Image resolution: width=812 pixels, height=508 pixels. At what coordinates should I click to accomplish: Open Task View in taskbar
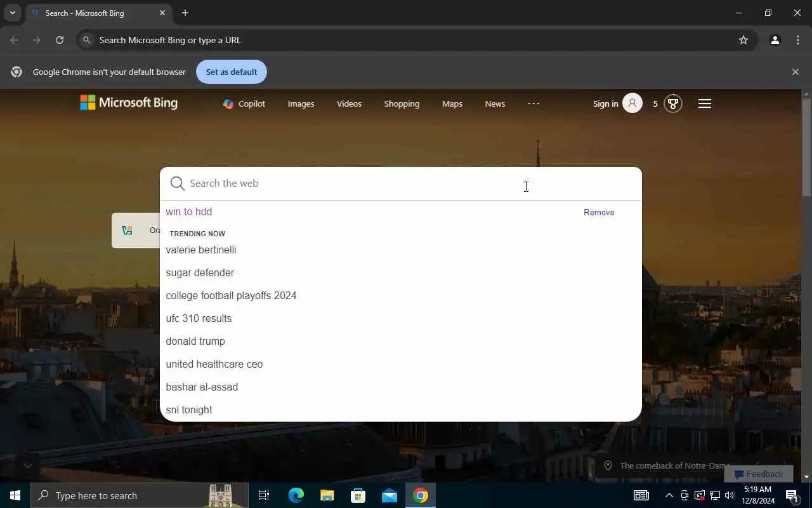coord(264,495)
